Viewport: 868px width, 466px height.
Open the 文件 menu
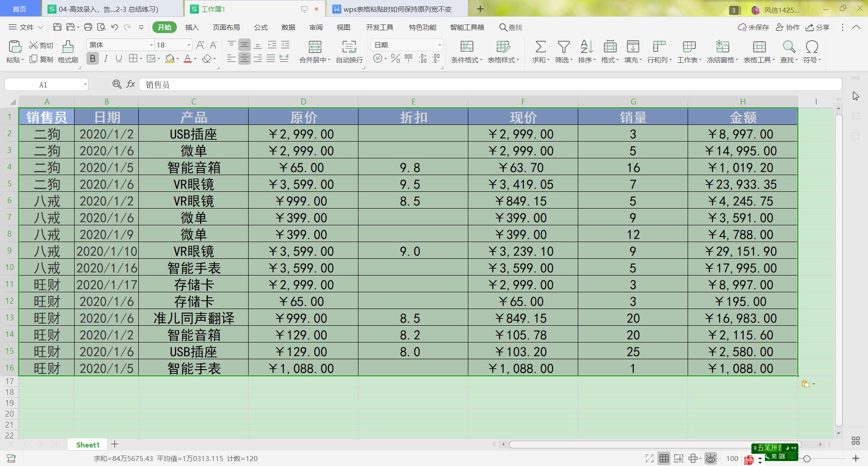click(26, 27)
